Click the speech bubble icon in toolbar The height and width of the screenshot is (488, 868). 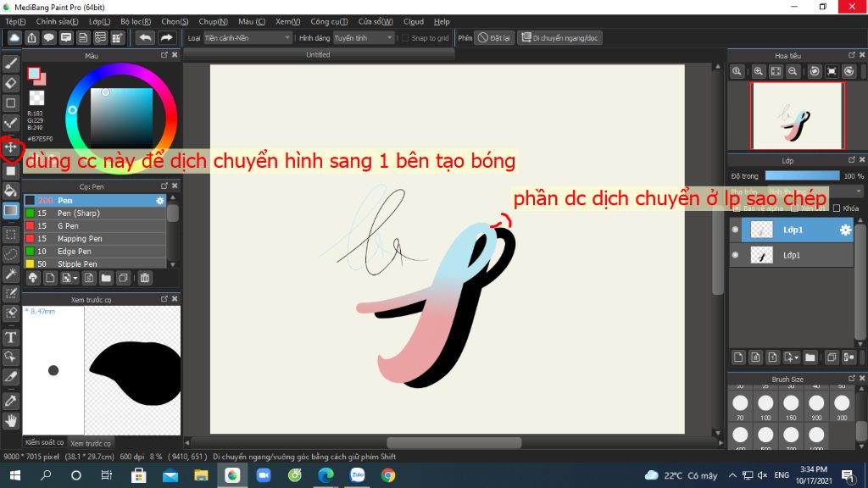[48, 37]
